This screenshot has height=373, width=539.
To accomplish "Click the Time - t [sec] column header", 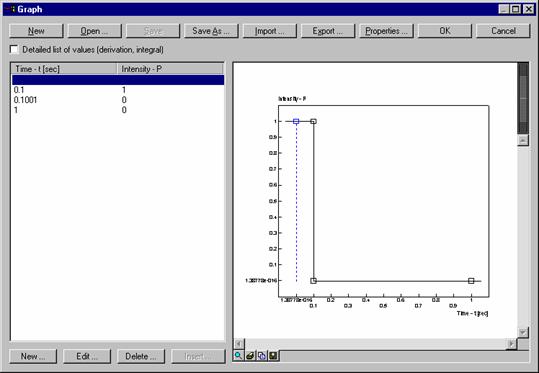I will pos(64,69).
